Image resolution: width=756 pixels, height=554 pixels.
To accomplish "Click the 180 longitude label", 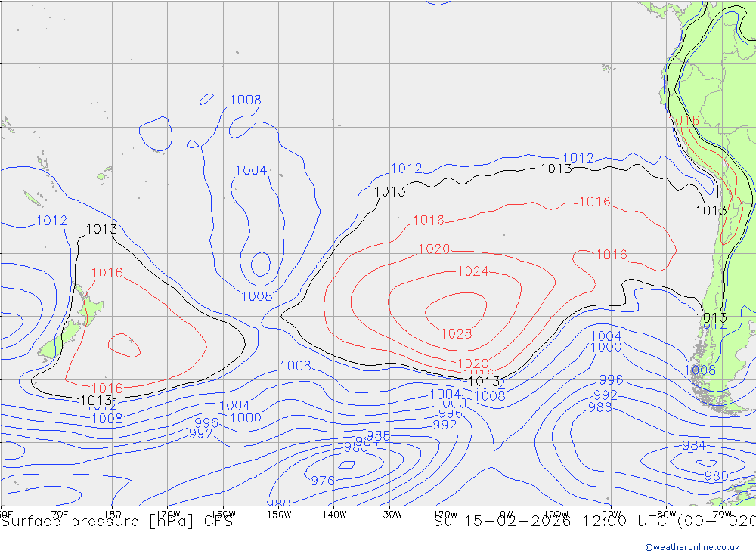I will click(x=112, y=515).
